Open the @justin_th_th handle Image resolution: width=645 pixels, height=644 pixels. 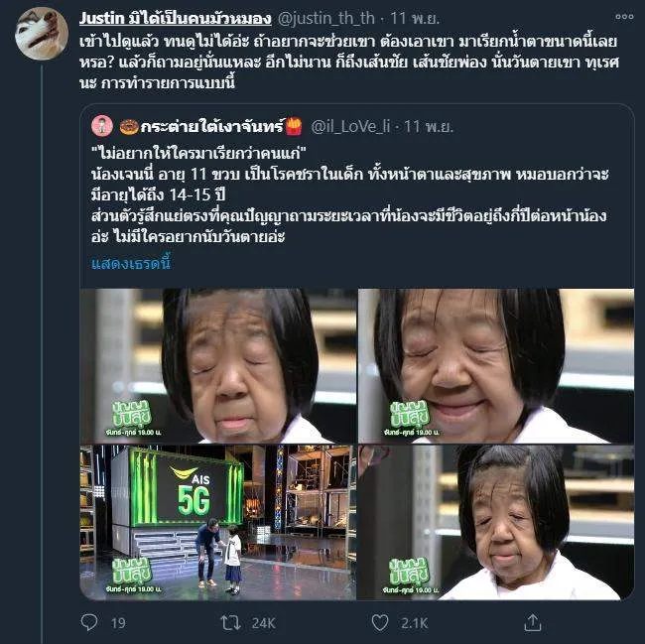pyautogui.click(x=326, y=19)
